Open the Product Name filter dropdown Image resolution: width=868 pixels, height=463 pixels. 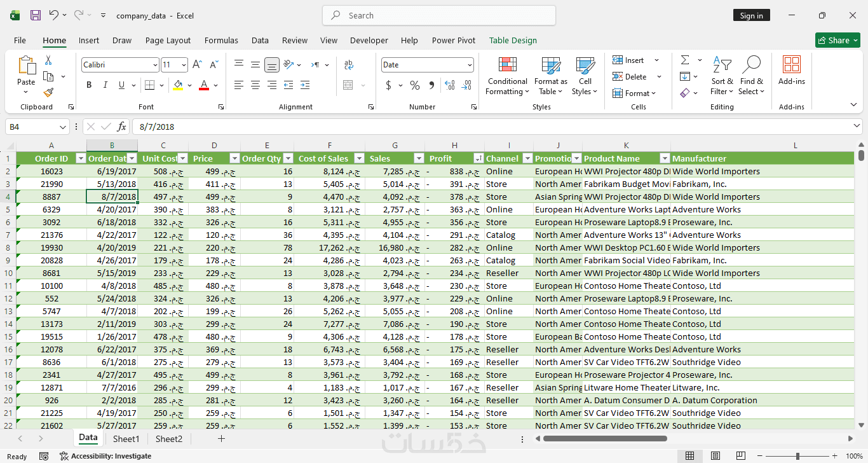coord(665,158)
